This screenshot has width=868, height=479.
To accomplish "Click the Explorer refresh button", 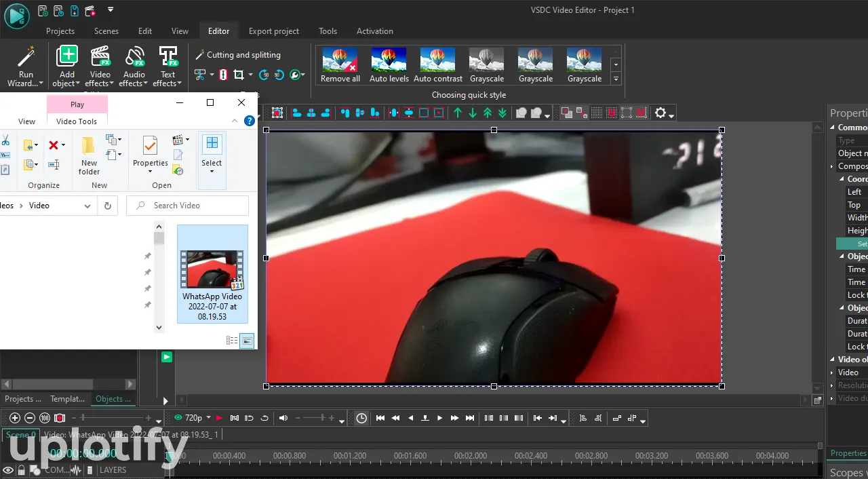I will [x=107, y=206].
